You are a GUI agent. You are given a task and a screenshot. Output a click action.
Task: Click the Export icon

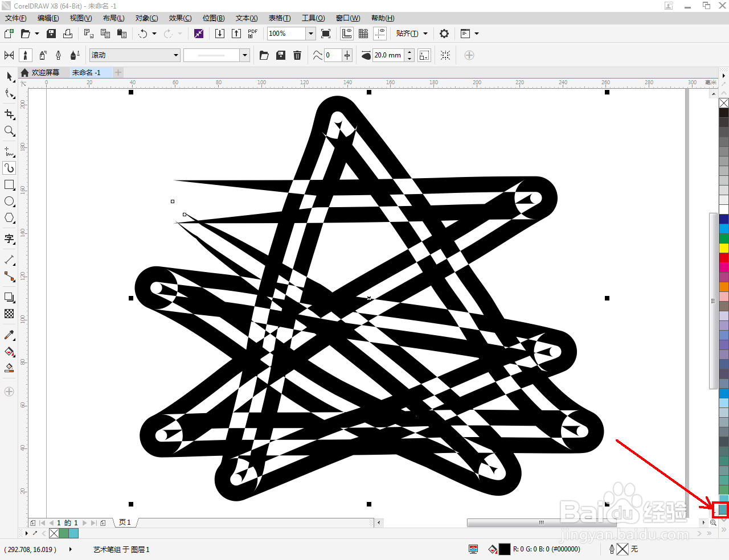(236, 34)
